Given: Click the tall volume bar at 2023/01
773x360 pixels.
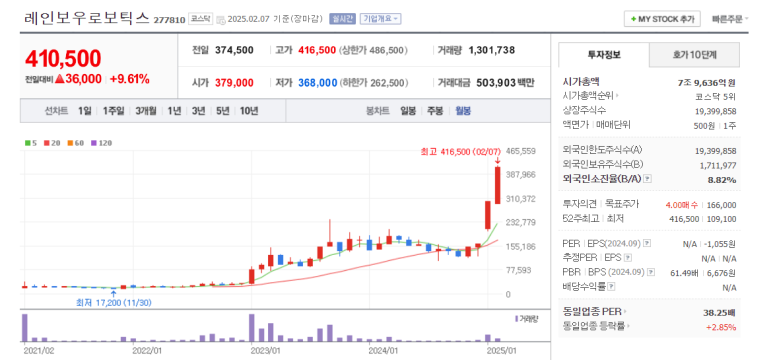Looking at the screenshot, I should pyautogui.click(x=251, y=327).
